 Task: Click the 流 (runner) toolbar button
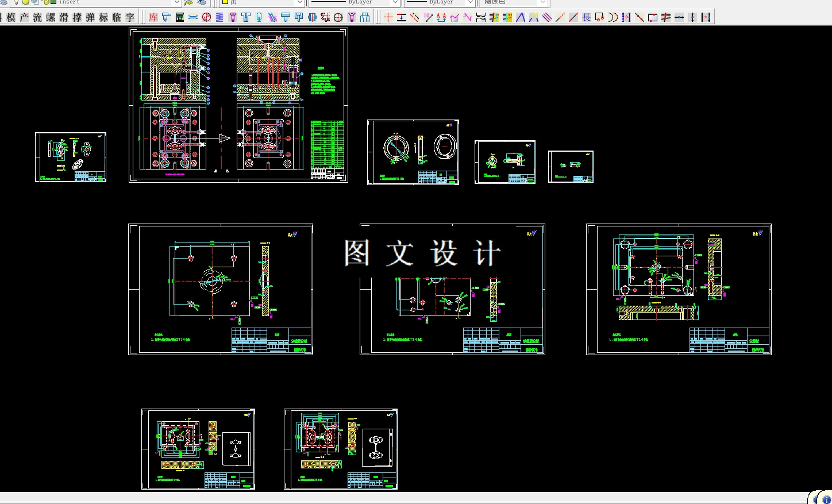(x=37, y=17)
